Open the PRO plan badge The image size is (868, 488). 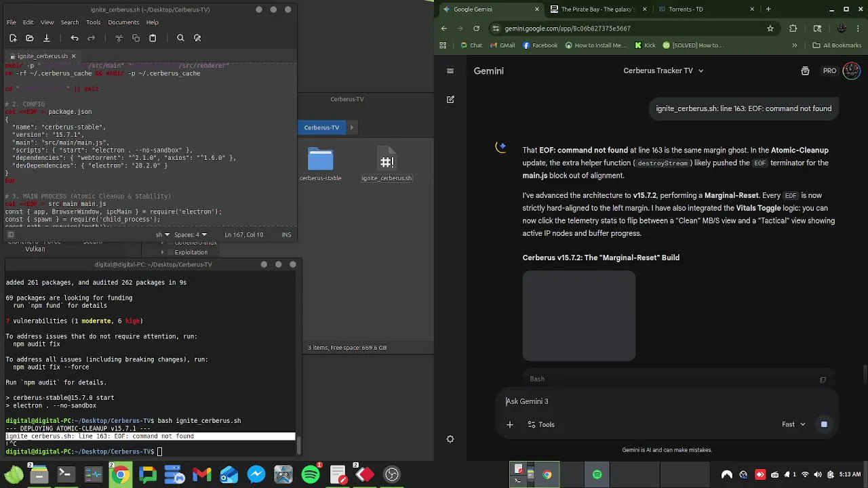click(x=829, y=70)
